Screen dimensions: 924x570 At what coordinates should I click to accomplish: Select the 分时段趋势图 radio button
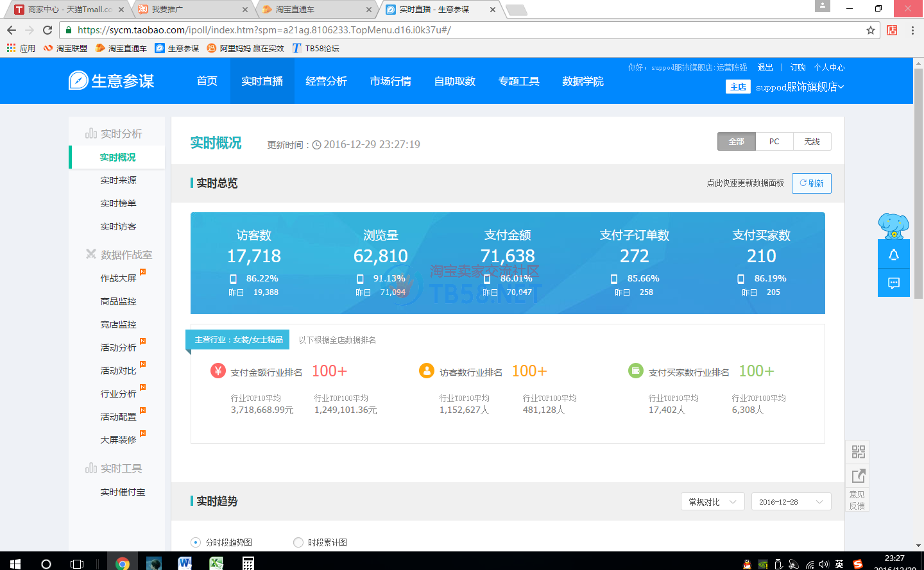pos(196,542)
